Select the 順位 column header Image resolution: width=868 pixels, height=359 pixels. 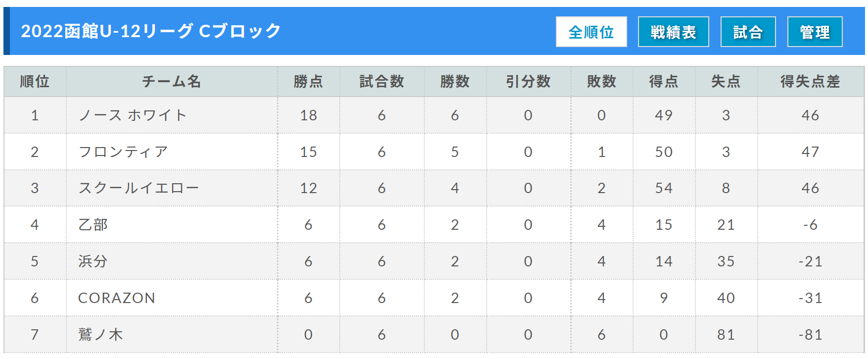point(35,81)
